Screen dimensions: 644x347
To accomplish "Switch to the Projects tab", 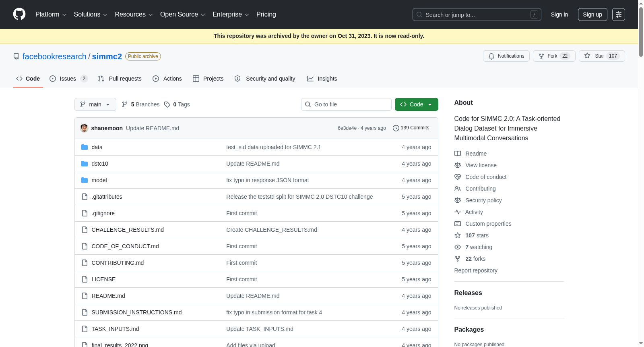I will (x=208, y=79).
